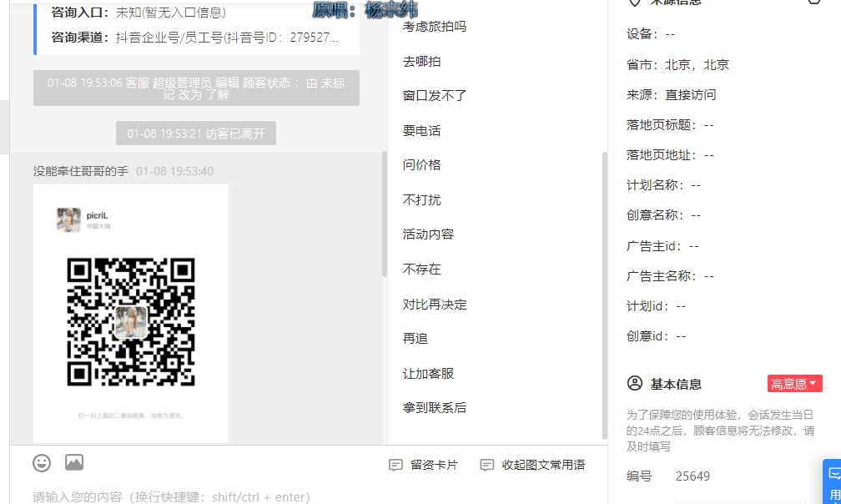Click the image upload icon
841x504 pixels.
[74, 462]
